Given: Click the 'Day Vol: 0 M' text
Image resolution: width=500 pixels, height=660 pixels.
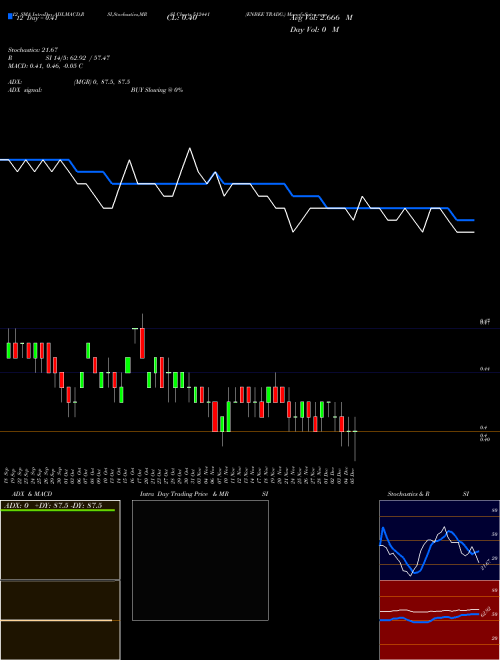Looking at the screenshot, I should 314,29.
